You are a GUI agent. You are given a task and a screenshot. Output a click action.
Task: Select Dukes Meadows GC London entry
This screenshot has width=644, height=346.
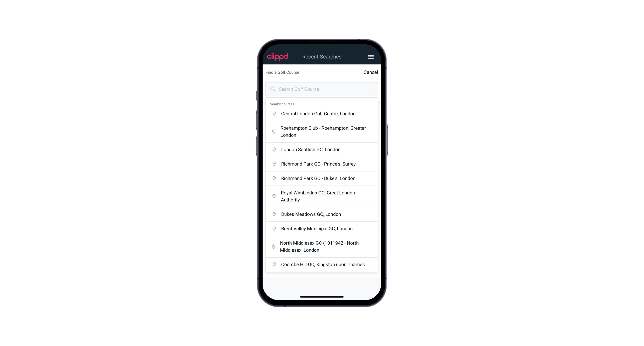coord(322,214)
